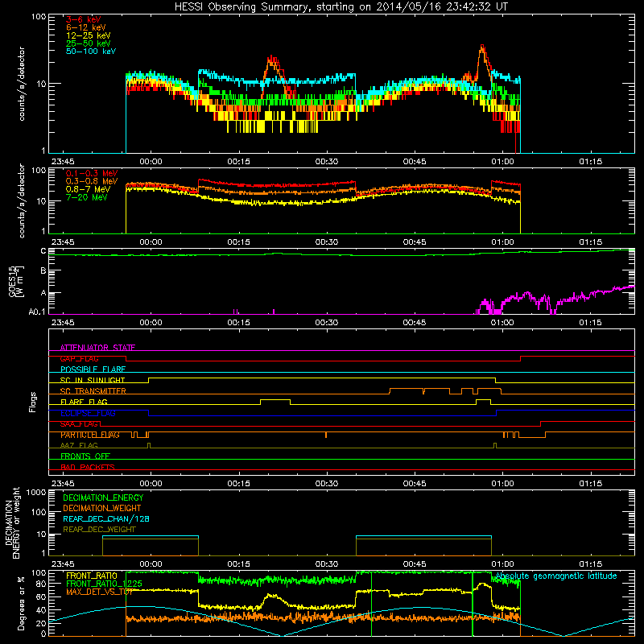Click the second FLARE_FLAG raised interval near 00:57
644x644 pixels.
[x=484, y=399]
